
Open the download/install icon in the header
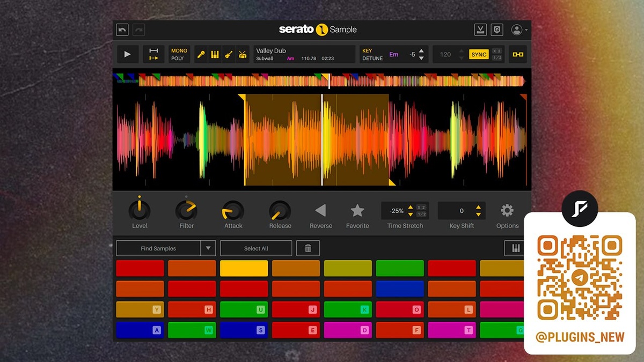click(x=480, y=30)
